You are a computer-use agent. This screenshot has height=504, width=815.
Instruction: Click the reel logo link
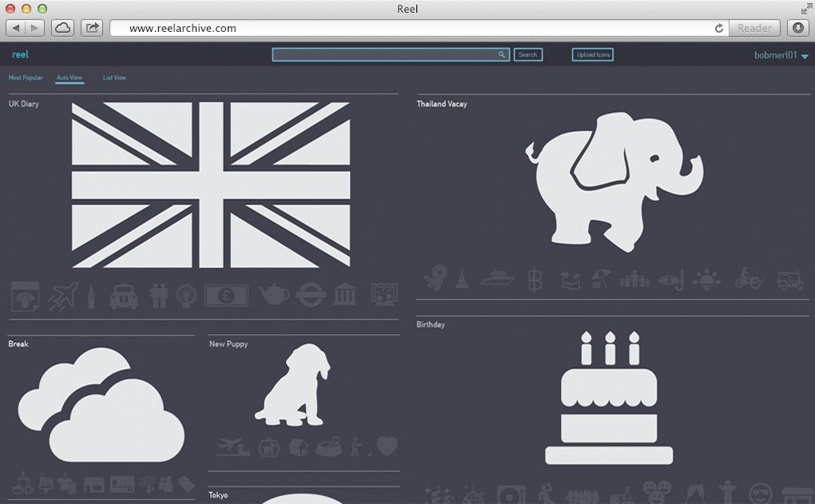coord(20,54)
